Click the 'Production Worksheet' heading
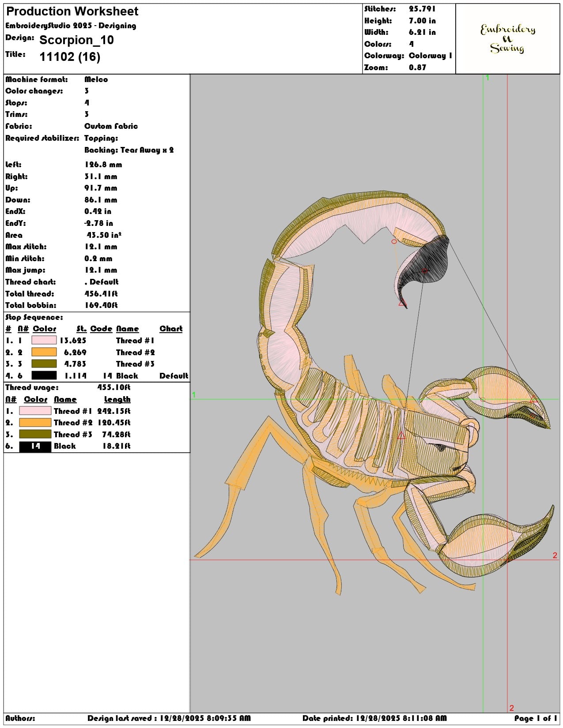The height and width of the screenshot is (728, 563). point(72,11)
